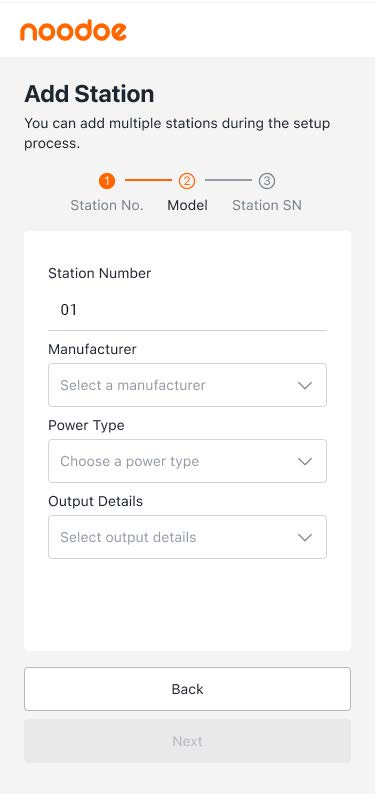Click the Power Type chevron arrow

[305, 461]
